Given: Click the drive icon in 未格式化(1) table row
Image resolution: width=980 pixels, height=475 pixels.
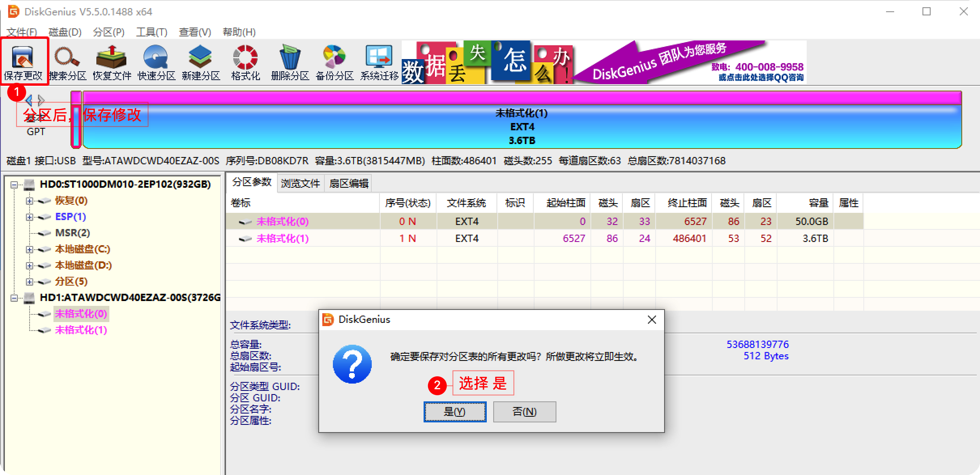Looking at the screenshot, I should pos(245,239).
